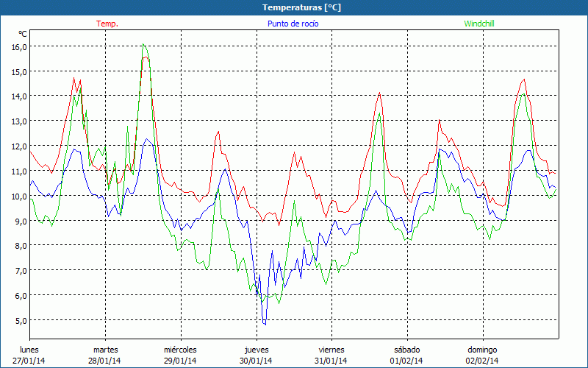This screenshot has height=368, width=588.
Task: Click the "sábado" day label
Action: [406, 350]
